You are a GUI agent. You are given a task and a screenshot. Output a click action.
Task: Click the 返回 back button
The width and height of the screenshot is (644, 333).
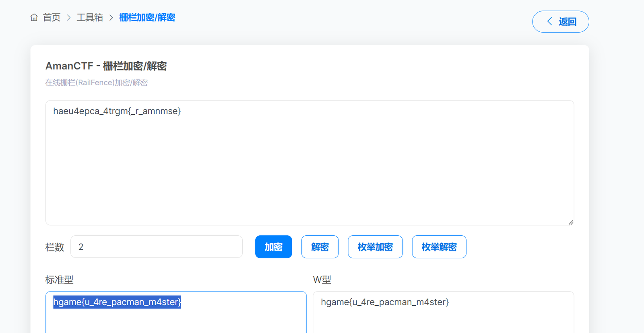click(561, 22)
